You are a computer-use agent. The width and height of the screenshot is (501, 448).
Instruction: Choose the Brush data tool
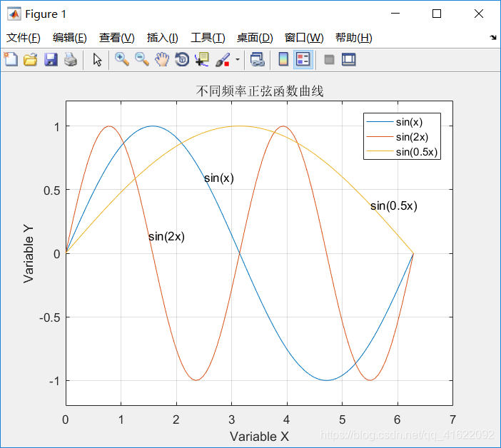click(x=223, y=60)
